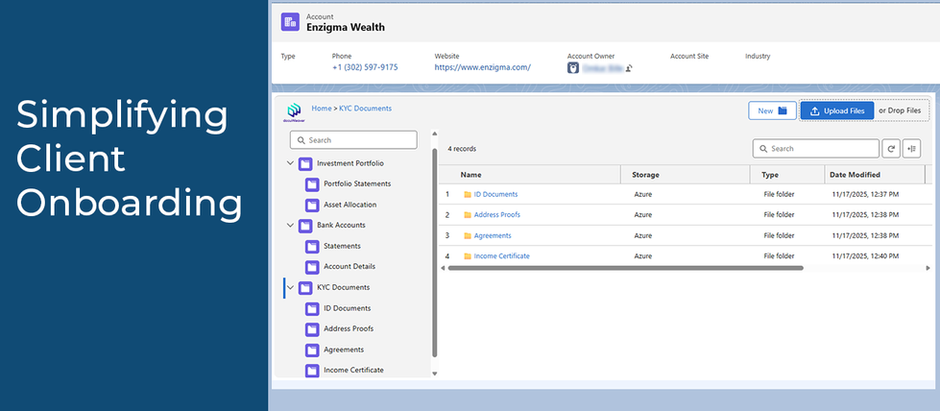Image resolution: width=940 pixels, height=411 pixels.
Task: Open the Income Certificate link in table
Action: click(x=502, y=256)
